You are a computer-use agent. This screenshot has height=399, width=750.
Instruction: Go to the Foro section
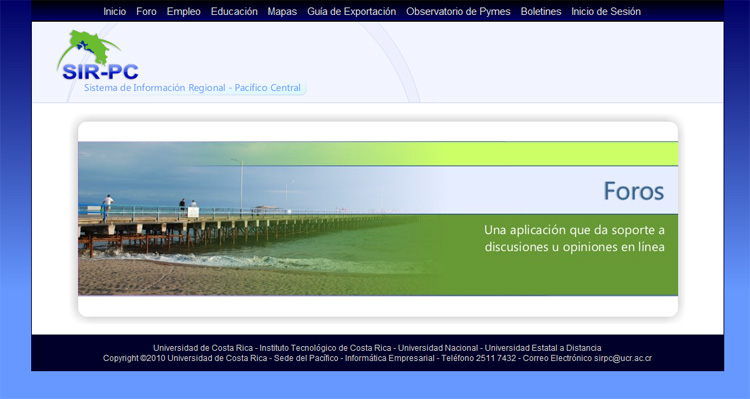(146, 11)
